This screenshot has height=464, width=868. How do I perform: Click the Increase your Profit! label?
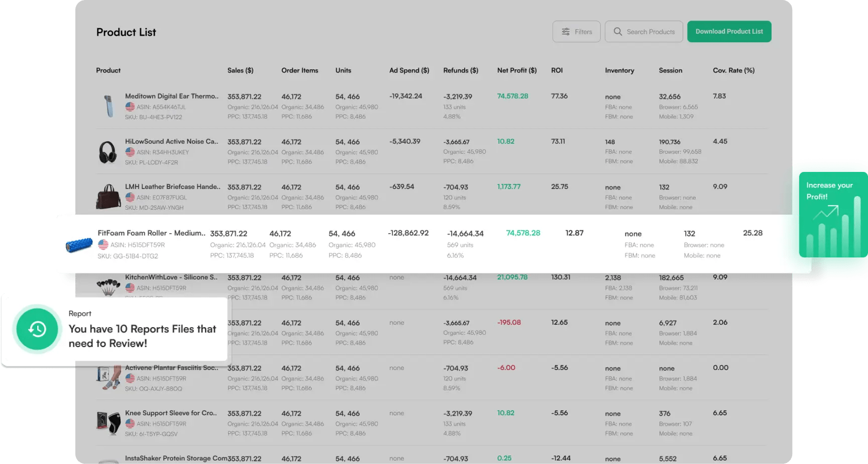(829, 191)
